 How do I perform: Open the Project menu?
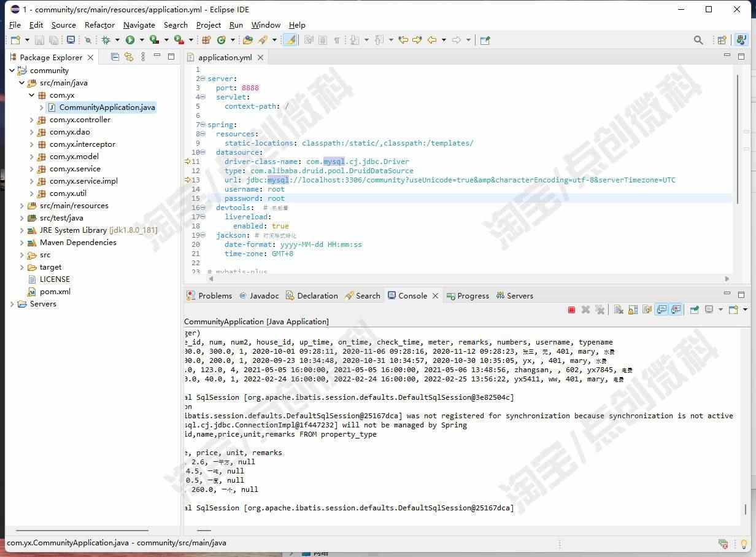click(x=208, y=25)
